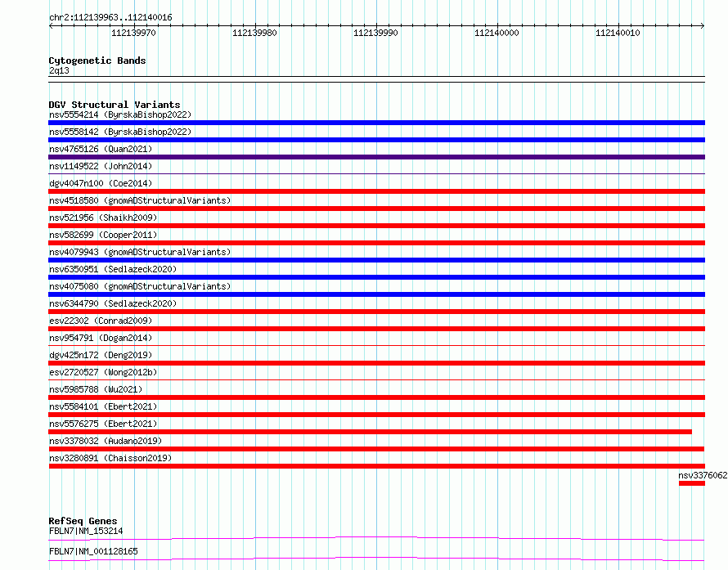Open nsv4079943 (gnomADStructuralVariants) label
Screen dimensions: 728x570
(x=140, y=252)
